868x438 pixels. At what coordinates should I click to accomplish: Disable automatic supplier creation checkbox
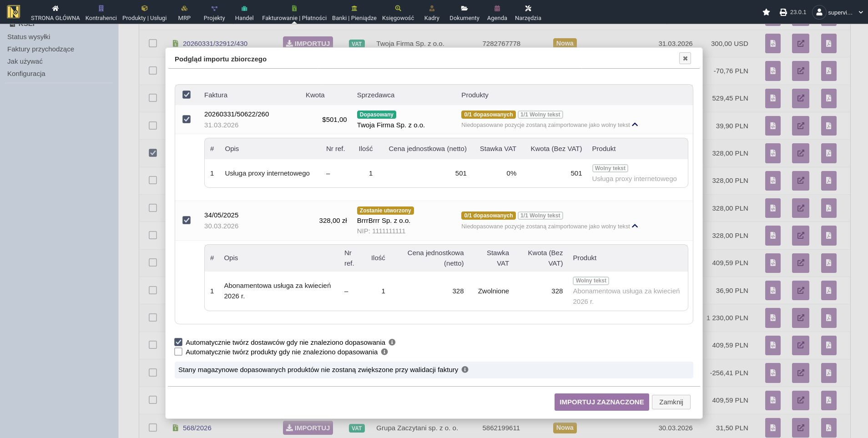[178, 342]
